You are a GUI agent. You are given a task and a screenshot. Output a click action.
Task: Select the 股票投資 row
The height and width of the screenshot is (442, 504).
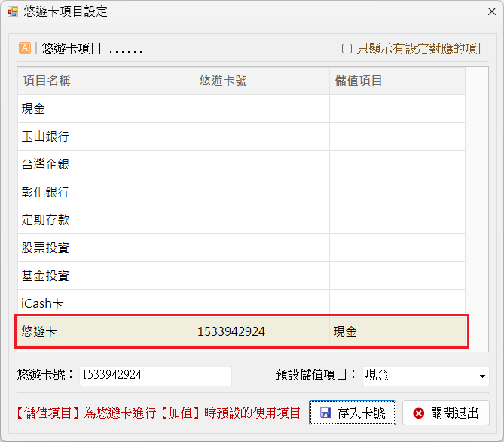coord(241,248)
